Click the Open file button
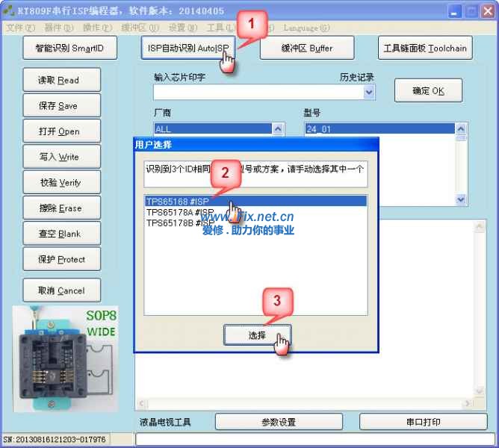Viewport: 499px width, 448px height. (x=59, y=131)
